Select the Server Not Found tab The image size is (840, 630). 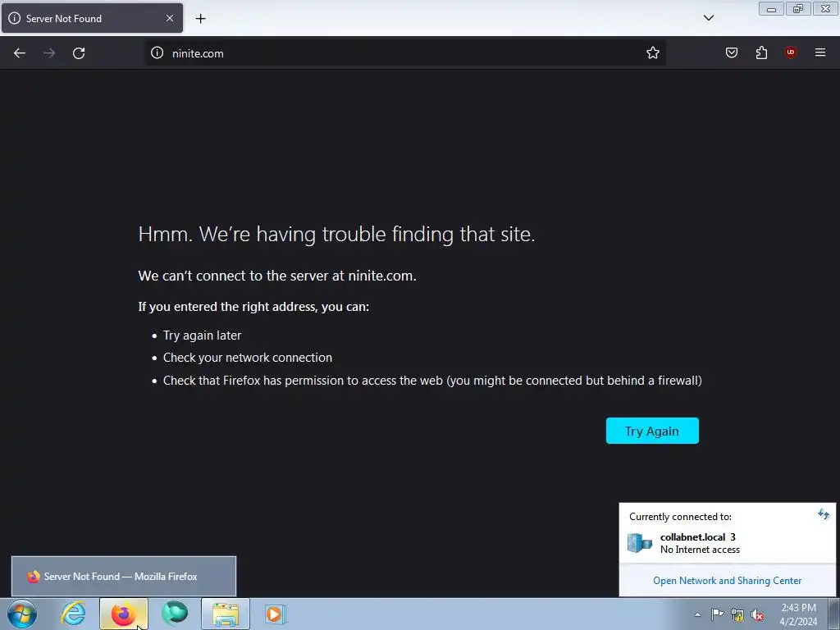[92, 18]
